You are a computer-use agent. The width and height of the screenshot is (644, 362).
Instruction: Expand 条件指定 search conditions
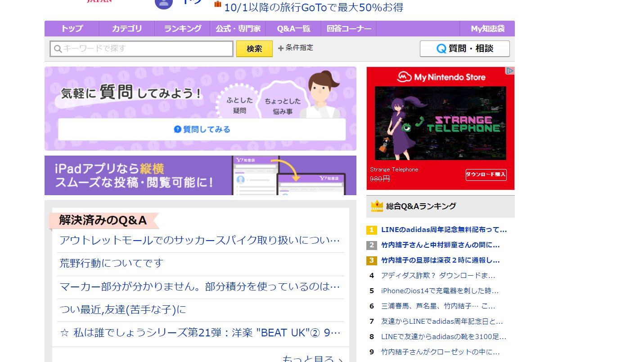(296, 48)
